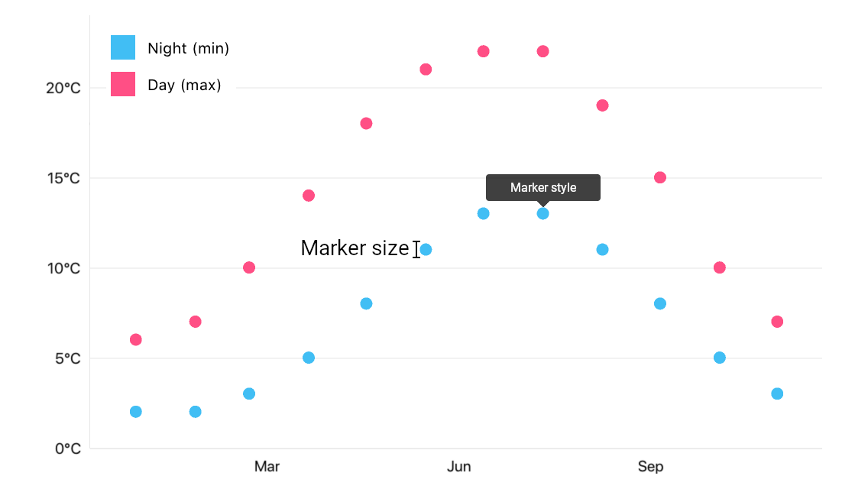The width and height of the screenshot is (868, 489).
Task: Click the leftmost blue night marker
Action: click(x=136, y=412)
